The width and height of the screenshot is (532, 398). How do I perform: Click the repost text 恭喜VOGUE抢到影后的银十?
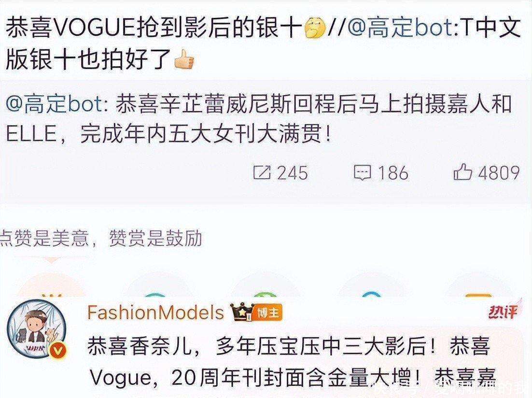[154, 28]
